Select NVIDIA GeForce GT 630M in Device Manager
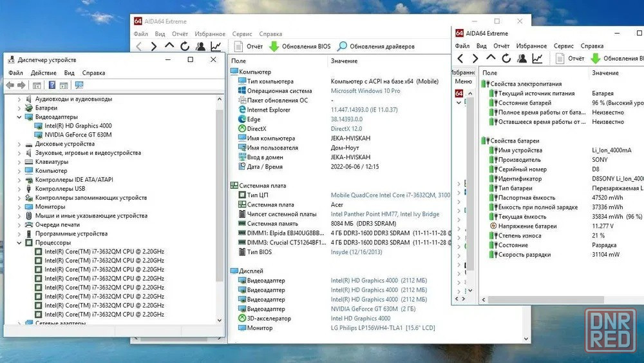644x363 pixels. [78, 135]
